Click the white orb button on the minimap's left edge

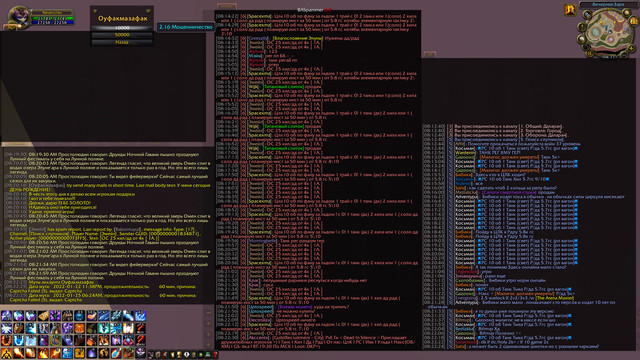pyautogui.click(x=582, y=39)
